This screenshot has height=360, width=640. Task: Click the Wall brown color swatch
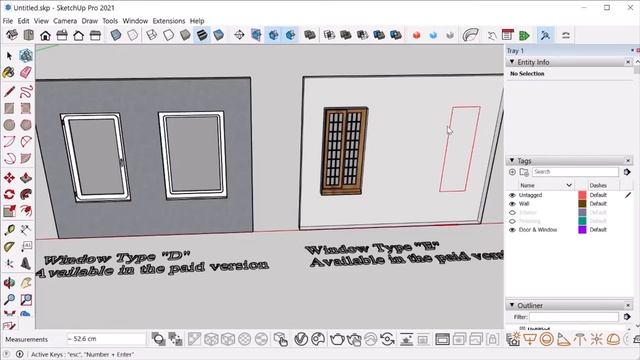pos(582,204)
